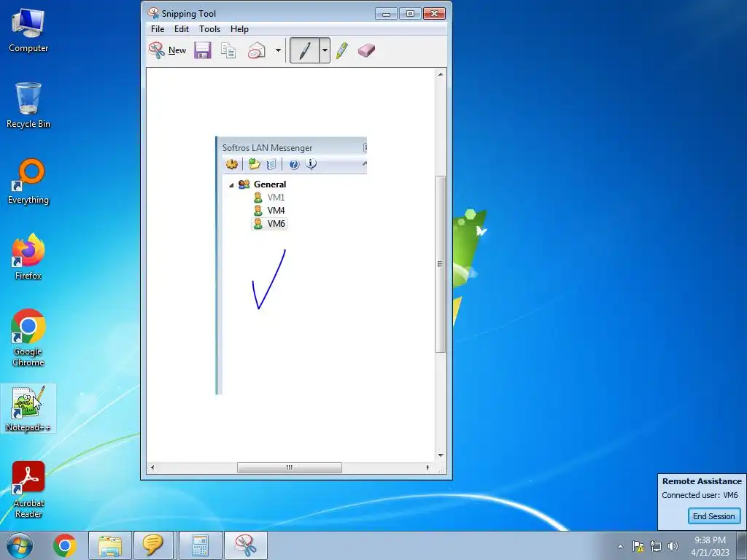The image size is (747, 560).
Task: Open the LAN Messenger taskbar button
Action: (x=153, y=545)
